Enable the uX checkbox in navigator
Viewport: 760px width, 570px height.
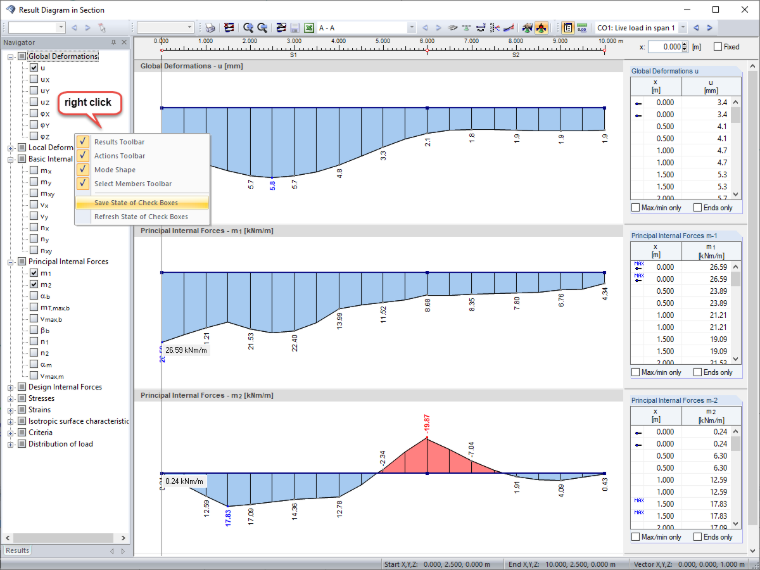pos(33,79)
